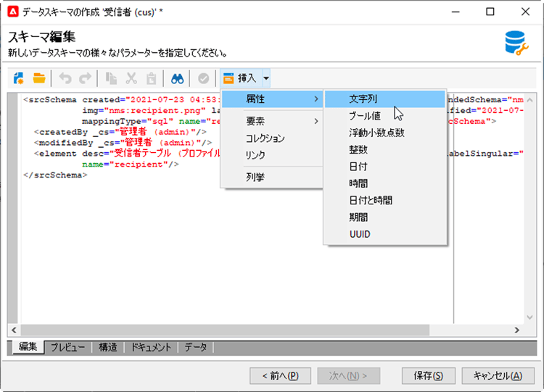This screenshot has width=544, height=392.
Task: Switch to the 構造 tab
Action: 108,347
